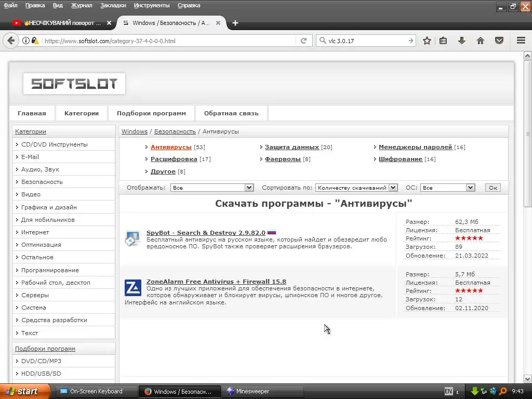532x399 pixels.
Task: Reload the page with the refresh icon
Action: [x=303, y=41]
